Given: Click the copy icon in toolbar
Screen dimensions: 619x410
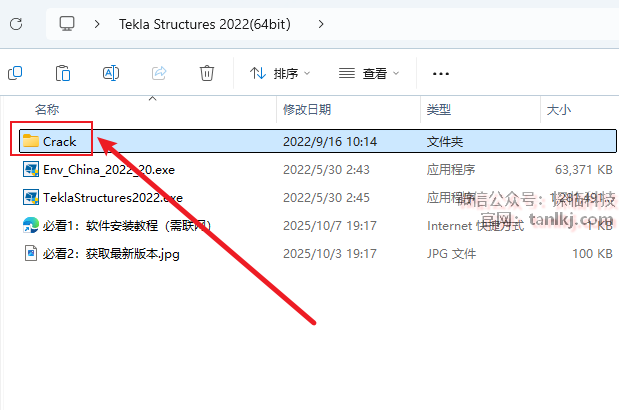Looking at the screenshot, I should [15, 73].
